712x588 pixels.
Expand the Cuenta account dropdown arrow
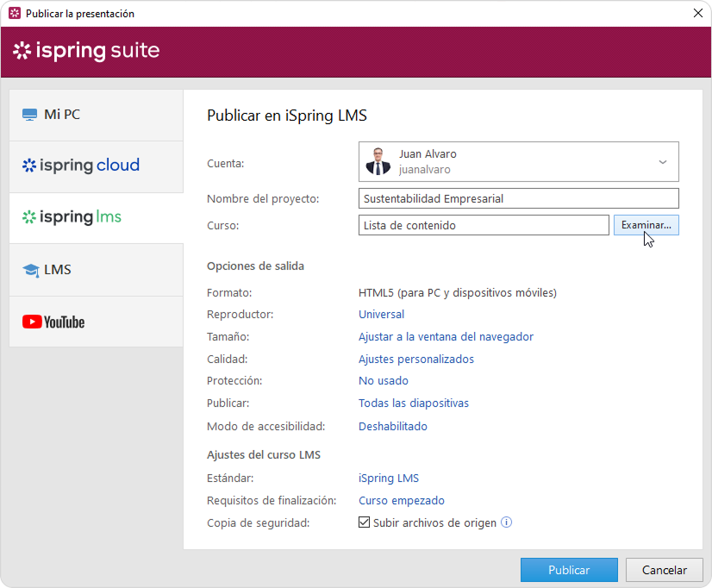point(662,162)
